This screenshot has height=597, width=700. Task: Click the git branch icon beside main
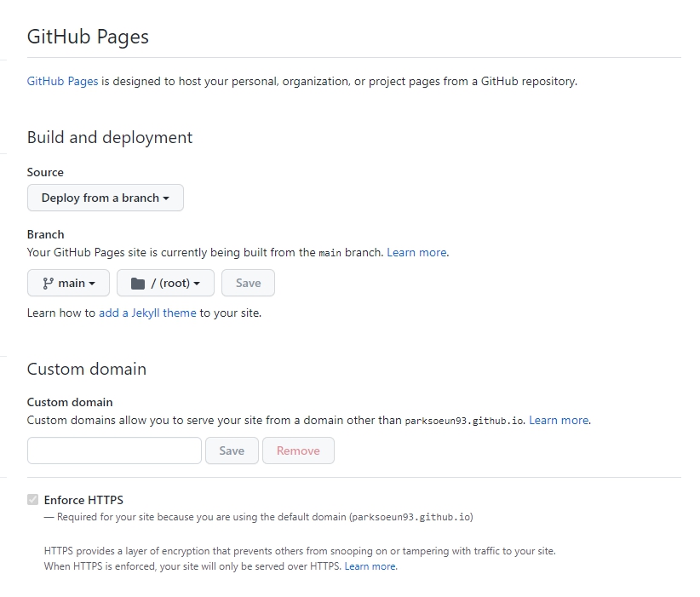click(49, 284)
